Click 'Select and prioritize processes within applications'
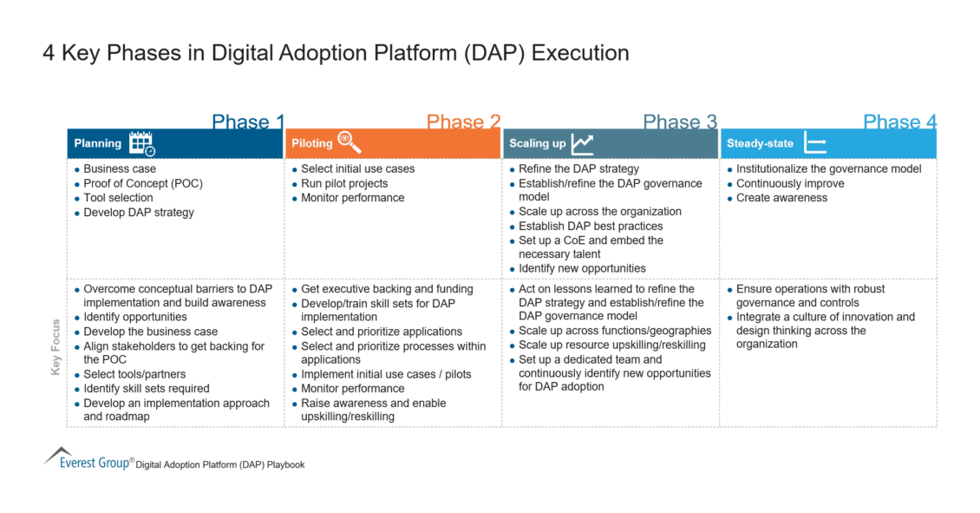This screenshot has width=980, height=513. point(393,352)
